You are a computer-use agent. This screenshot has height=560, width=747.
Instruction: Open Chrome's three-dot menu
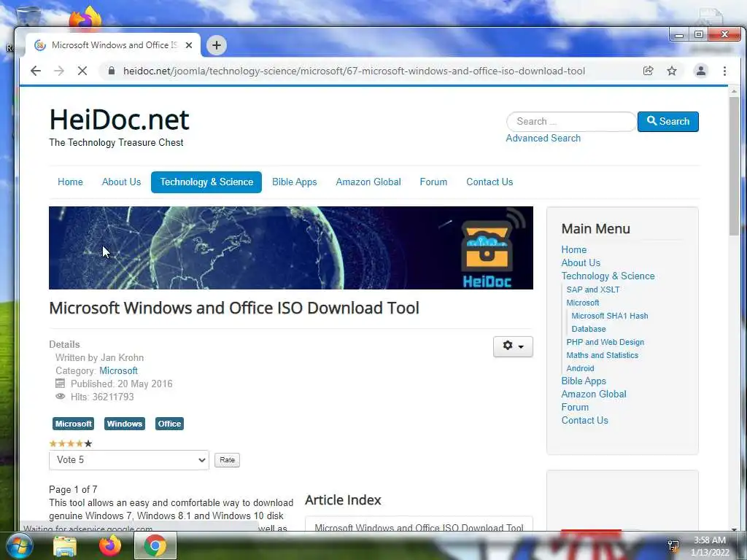(724, 71)
